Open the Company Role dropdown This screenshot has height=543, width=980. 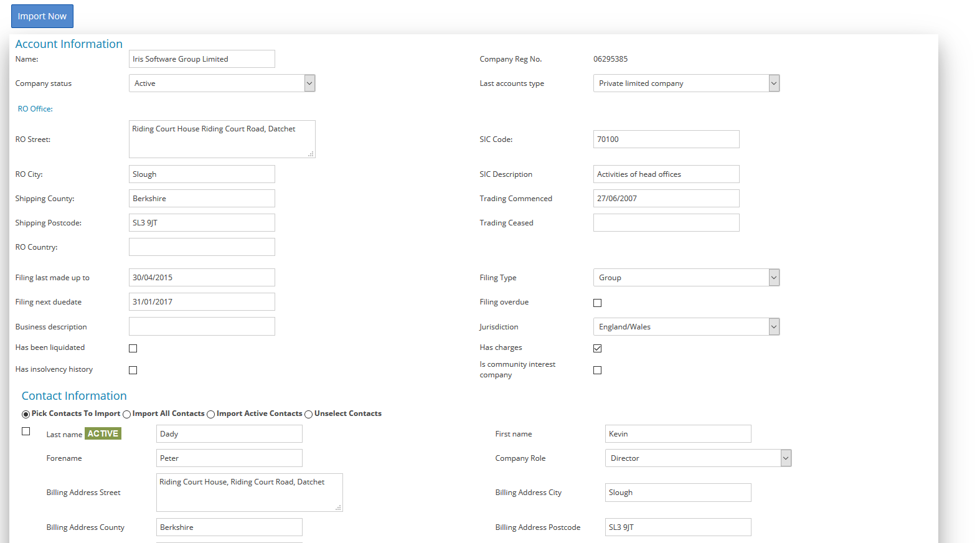click(x=698, y=458)
